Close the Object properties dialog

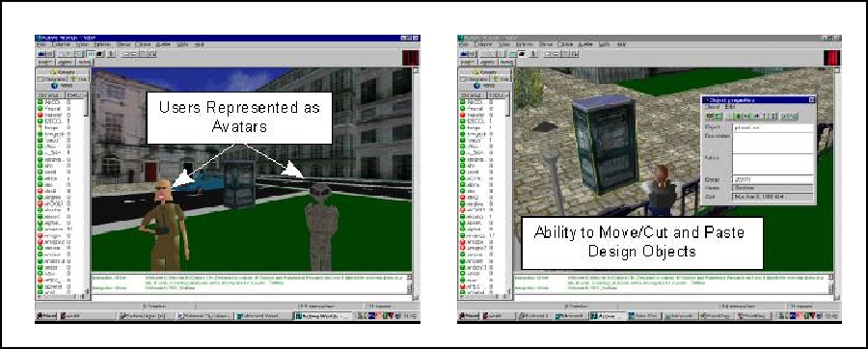tap(811, 100)
